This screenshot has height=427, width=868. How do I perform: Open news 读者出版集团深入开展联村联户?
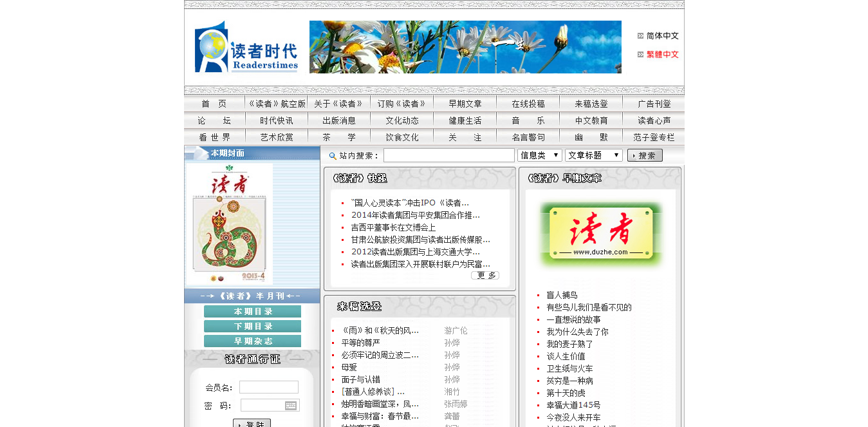click(x=421, y=264)
